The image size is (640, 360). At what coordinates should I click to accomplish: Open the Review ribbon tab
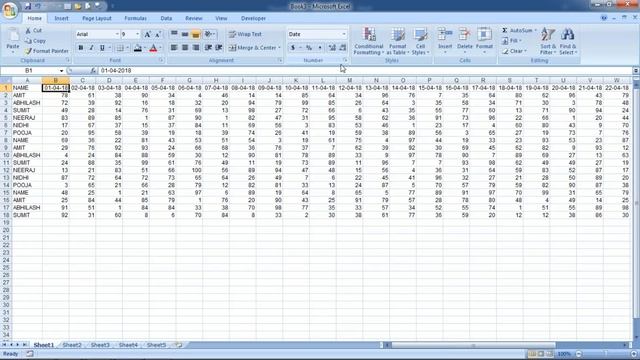[x=193, y=18]
